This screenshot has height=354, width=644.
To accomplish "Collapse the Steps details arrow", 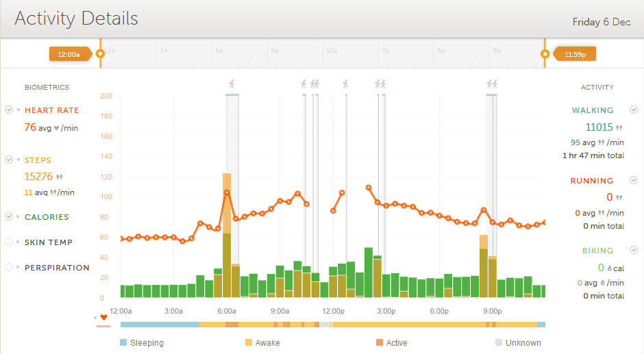I will click(18, 160).
